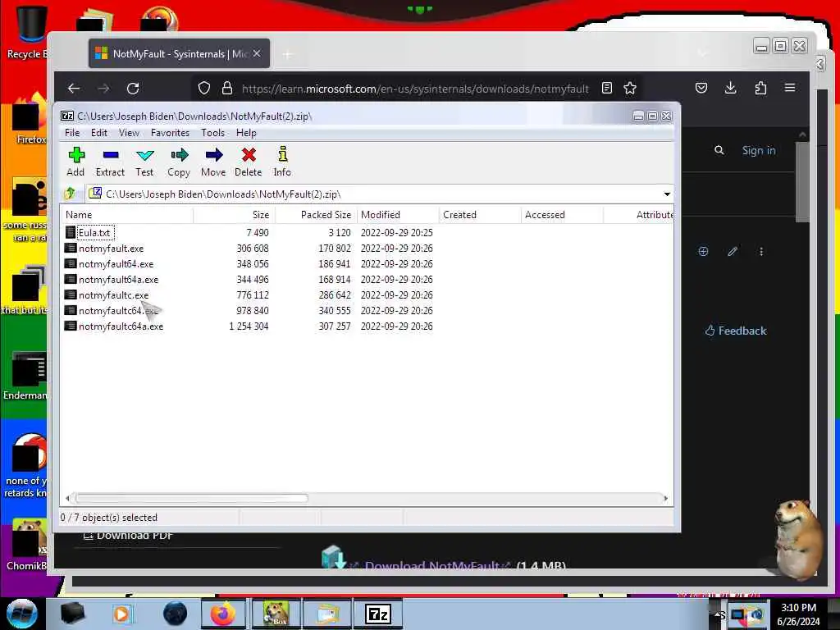Click the browser page vertical scrollbar

(802, 182)
